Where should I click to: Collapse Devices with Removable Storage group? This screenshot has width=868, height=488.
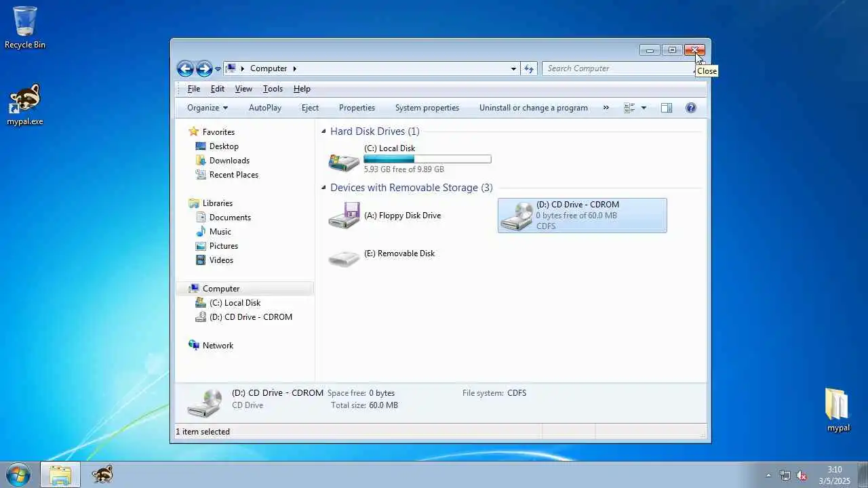[x=323, y=188]
